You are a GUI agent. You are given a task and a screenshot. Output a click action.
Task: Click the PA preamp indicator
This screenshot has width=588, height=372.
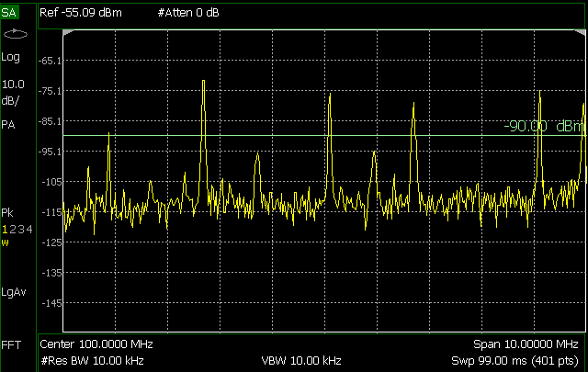pyautogui.click(x=8, y=125)
